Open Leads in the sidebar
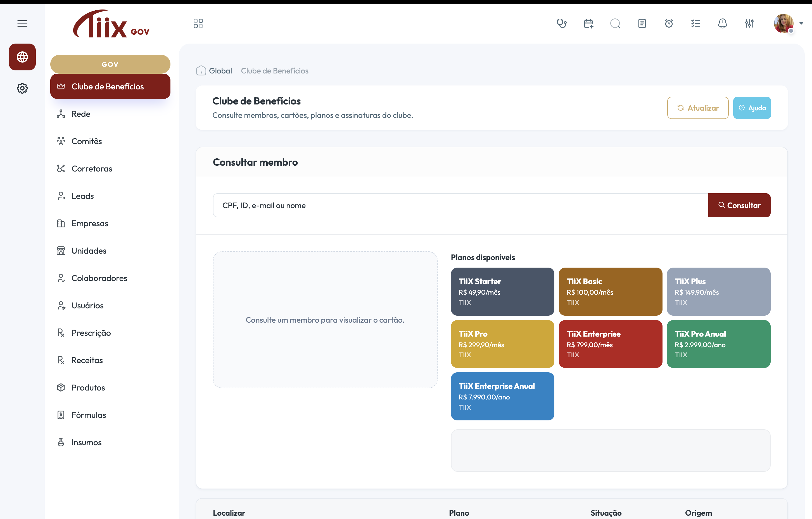This screenshot has height=519, width=812. pyautogui.click(x=110, y=196)
